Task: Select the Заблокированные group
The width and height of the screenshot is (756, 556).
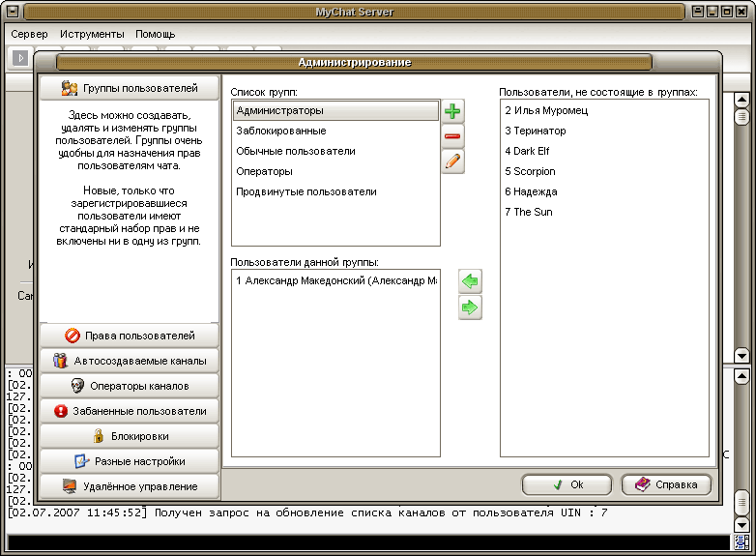Action: click(x=335, y=131)
